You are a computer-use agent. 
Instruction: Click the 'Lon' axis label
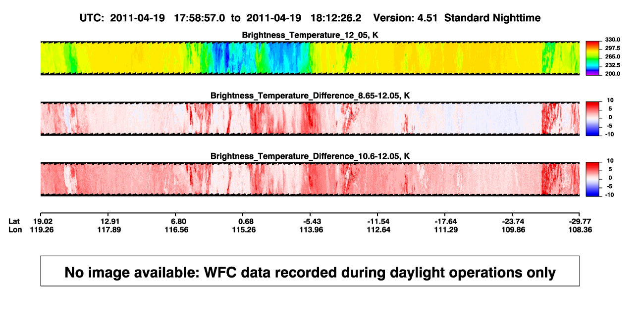pos(15,230)
